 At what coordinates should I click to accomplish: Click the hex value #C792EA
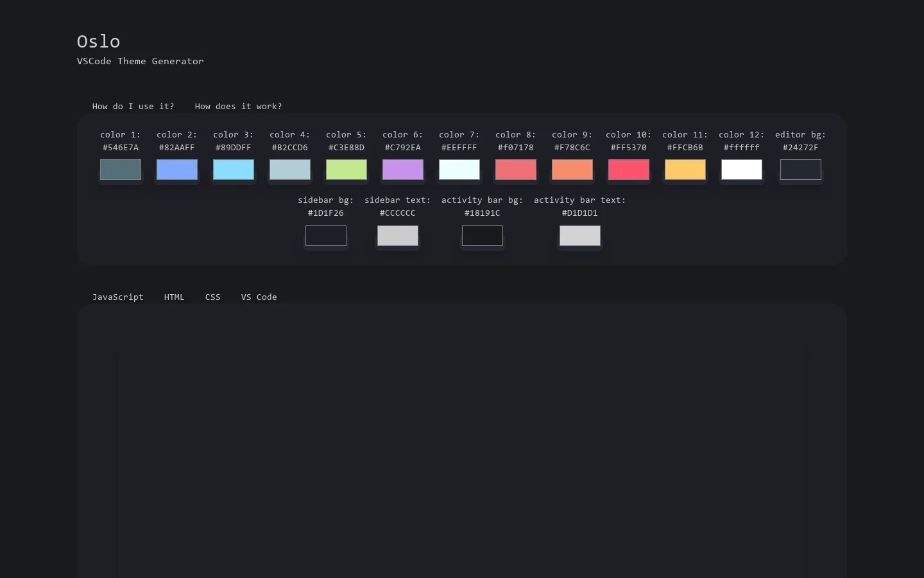point(403,147)
